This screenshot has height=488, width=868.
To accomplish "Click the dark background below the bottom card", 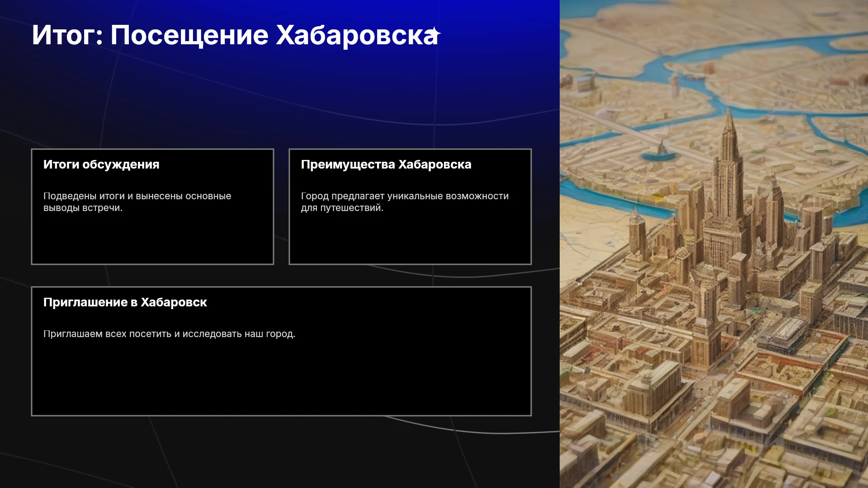I will [280, 452].
